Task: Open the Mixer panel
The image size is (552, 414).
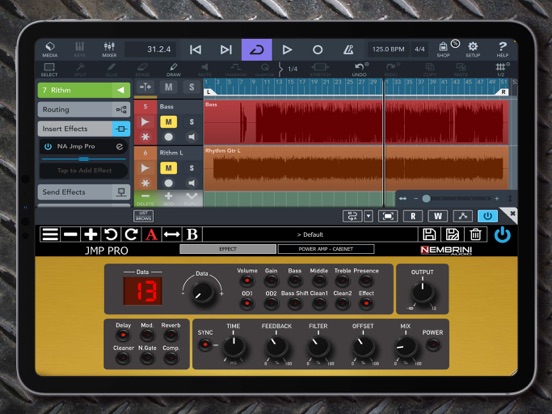Action: [109, 50]
